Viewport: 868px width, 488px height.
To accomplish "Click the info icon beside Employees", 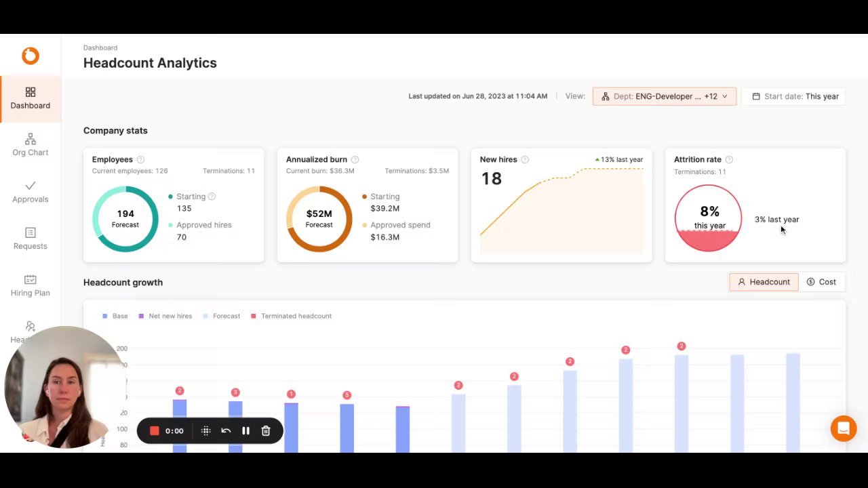I will click(x=140, y=160).
